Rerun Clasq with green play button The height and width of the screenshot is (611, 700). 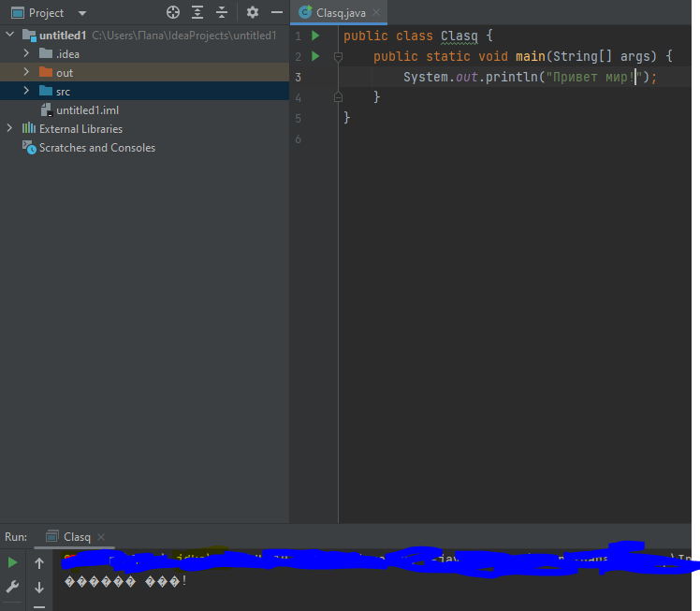click(x=12, y=562)
